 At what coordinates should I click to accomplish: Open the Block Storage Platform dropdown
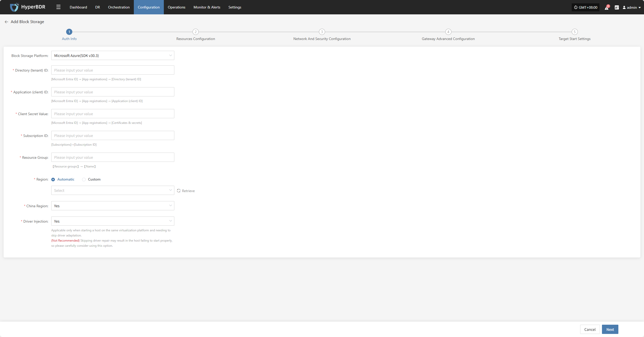113,55
